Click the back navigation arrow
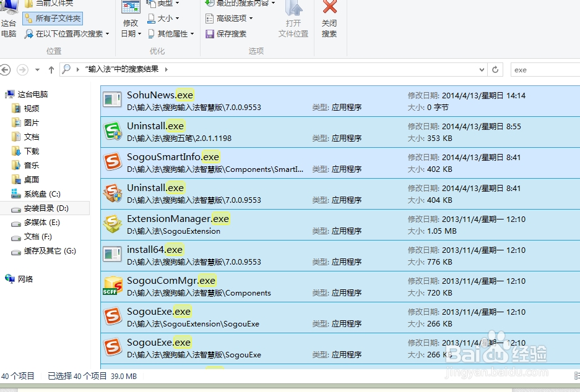 tap(5, 69)
